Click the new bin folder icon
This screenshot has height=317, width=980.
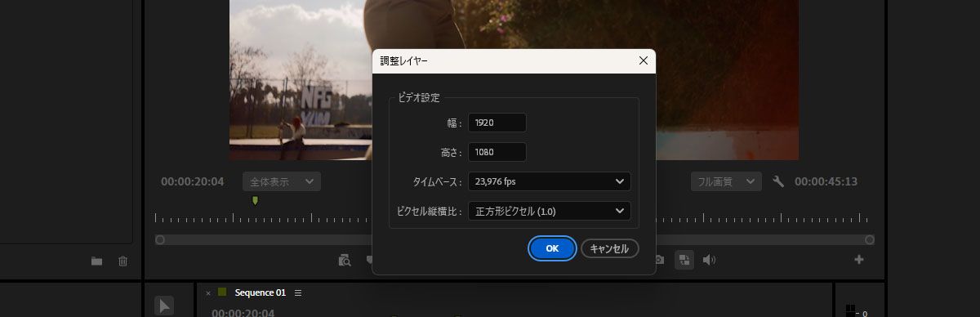(97, 261)
